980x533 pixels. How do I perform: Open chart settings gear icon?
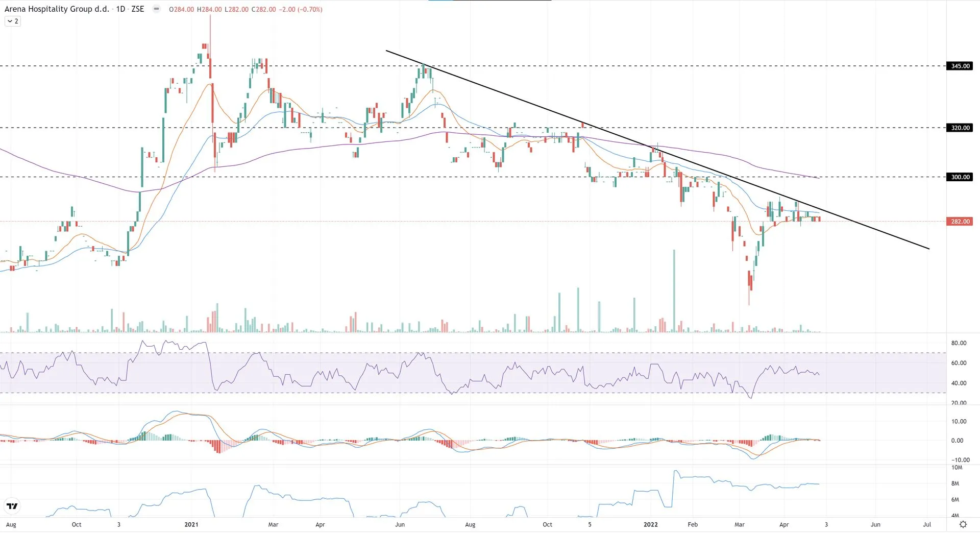(963, 524)
